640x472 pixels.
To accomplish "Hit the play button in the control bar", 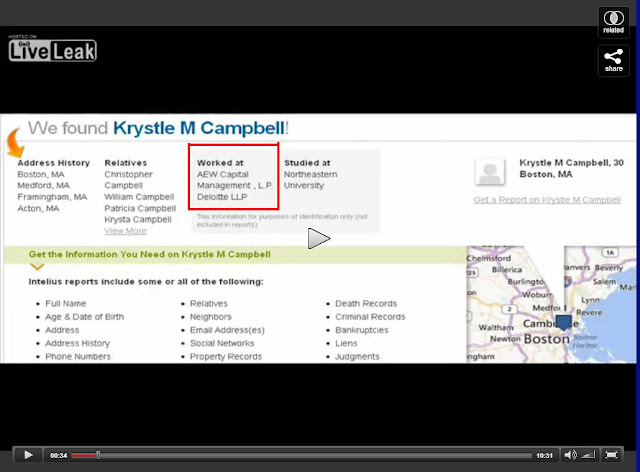I will pyautogui.click(x=28, y=455).
